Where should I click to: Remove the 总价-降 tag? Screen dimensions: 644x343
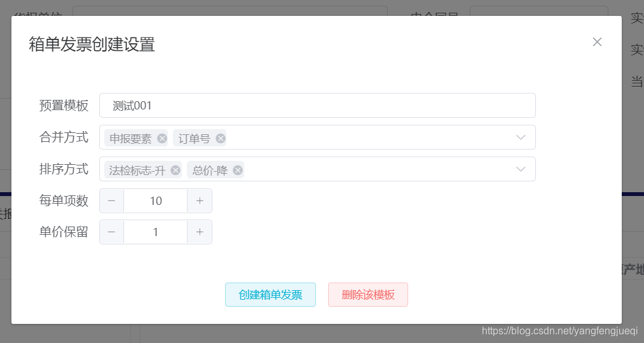[238, 171]
